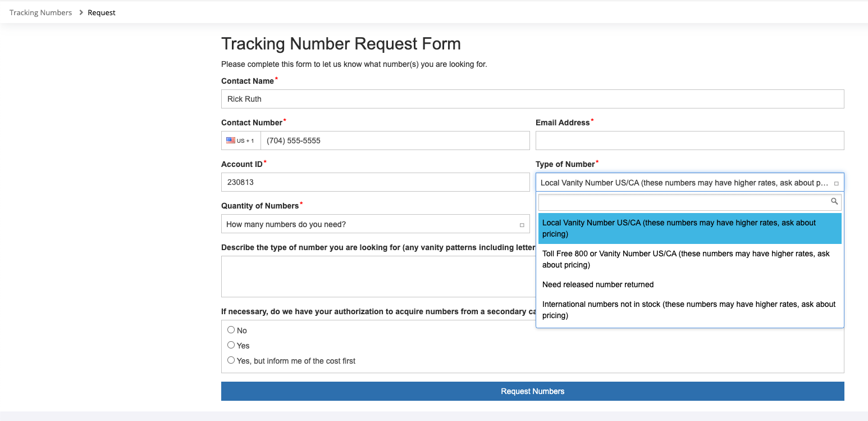
Task: Select the No radio button
Action: pos(231,330)
